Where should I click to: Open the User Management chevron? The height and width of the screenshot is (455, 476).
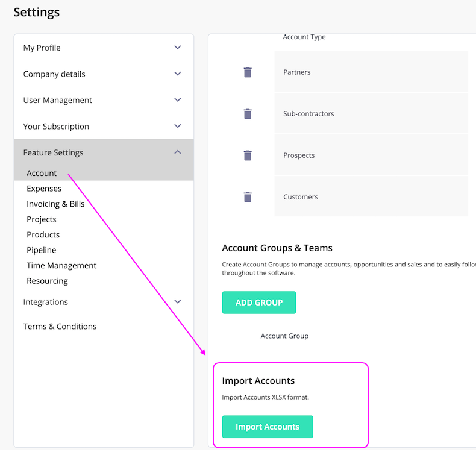(x=177, y=100)
